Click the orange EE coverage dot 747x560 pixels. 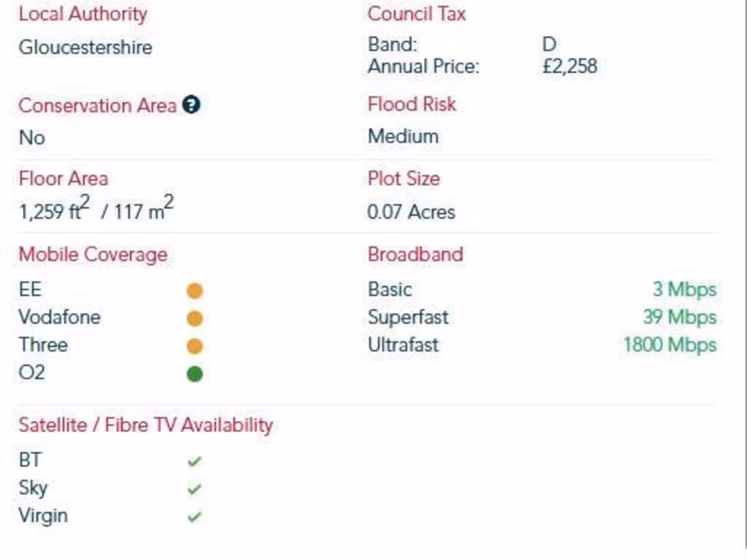[195, 290]
